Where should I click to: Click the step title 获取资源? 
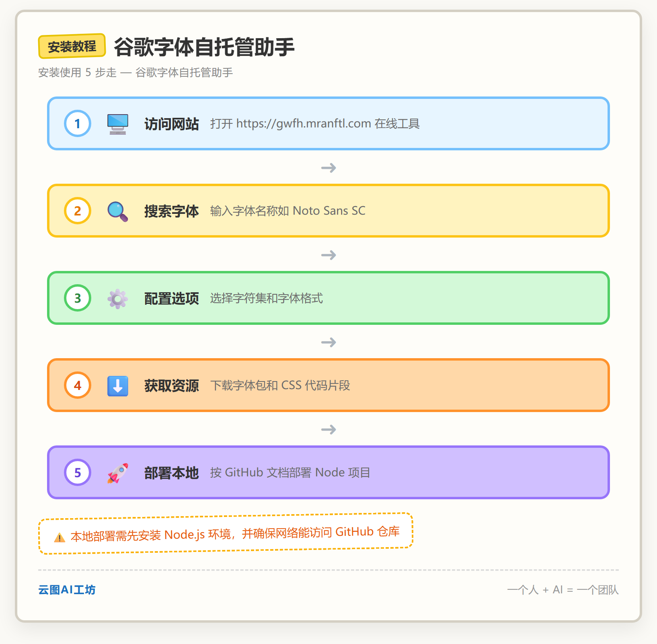click(x=172, y=386)
